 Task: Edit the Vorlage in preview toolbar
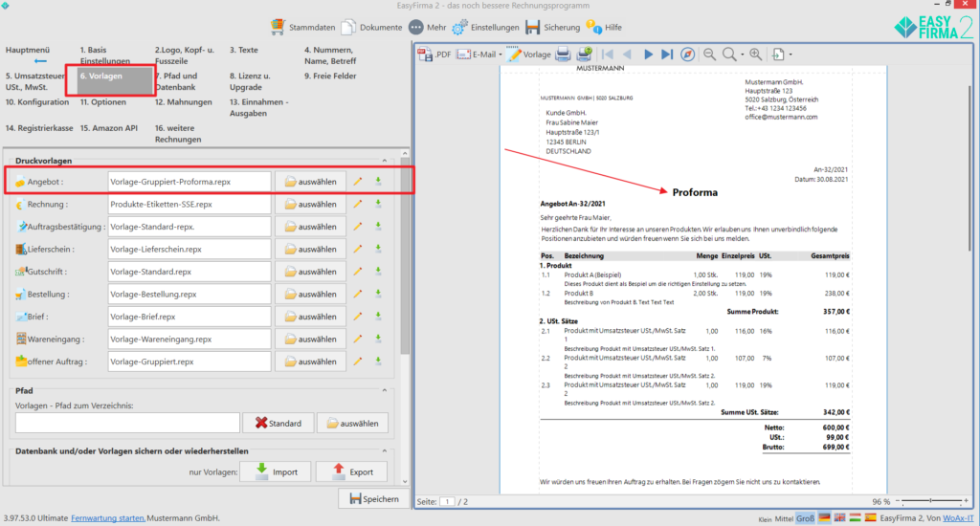(x=529, y=55)
